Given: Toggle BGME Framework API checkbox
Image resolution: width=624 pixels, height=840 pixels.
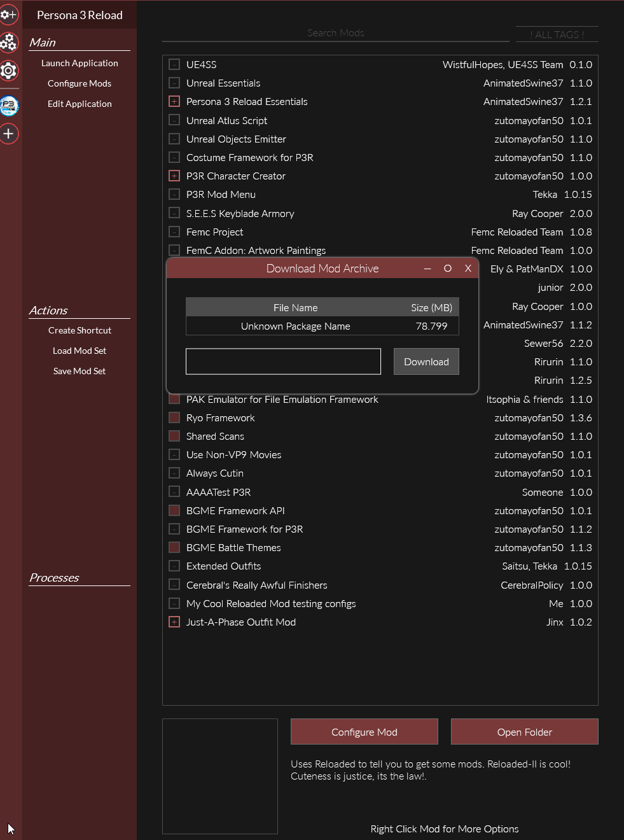Looking at the screenshot, I should [174, 510].
